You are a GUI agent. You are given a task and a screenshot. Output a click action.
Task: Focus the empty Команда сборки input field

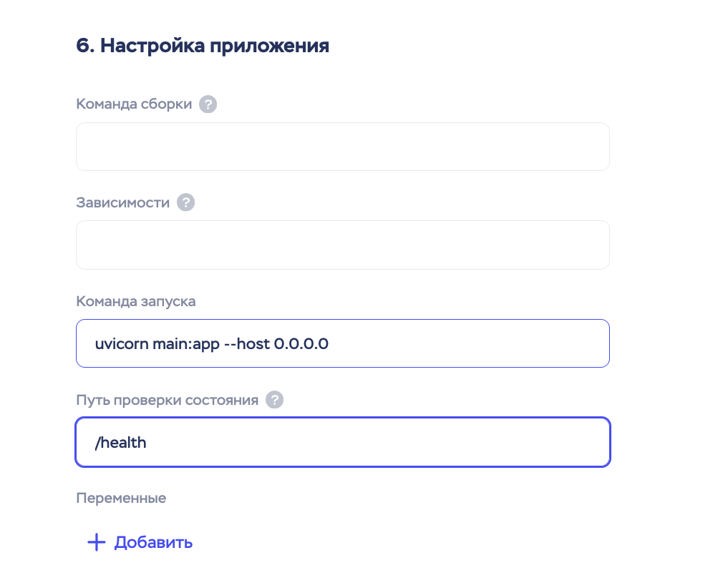coord(342,146)
